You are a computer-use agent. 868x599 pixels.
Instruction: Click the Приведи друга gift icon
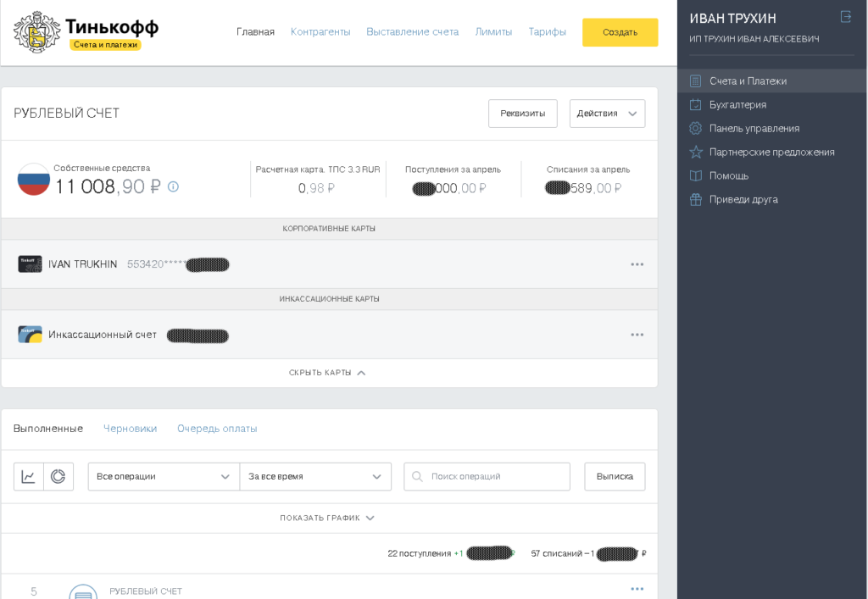[695, 200]
